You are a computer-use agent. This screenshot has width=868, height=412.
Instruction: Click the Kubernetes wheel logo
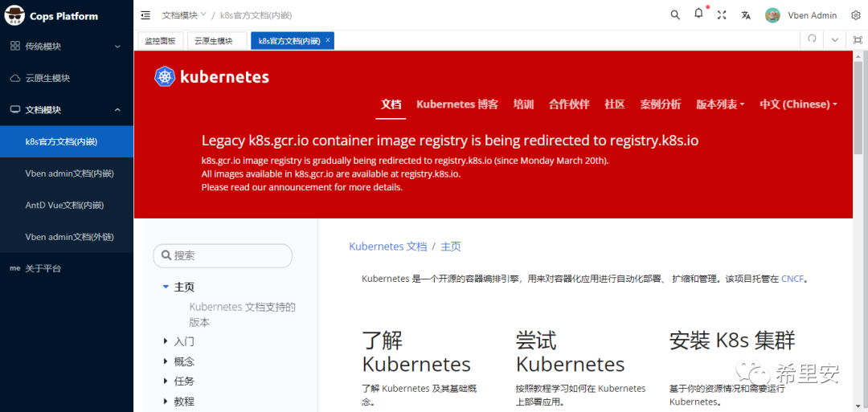tap(165, 77)
